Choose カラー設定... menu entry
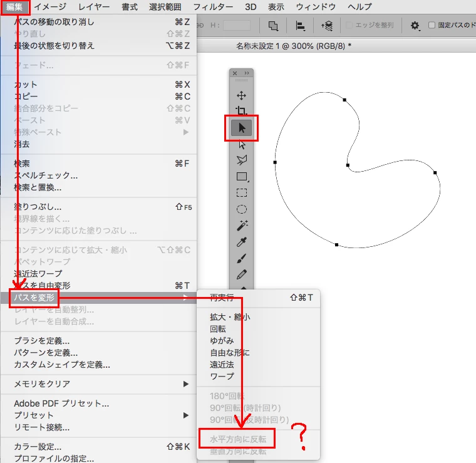This screenshot has height=463, width=476. (x=99, y=447)
